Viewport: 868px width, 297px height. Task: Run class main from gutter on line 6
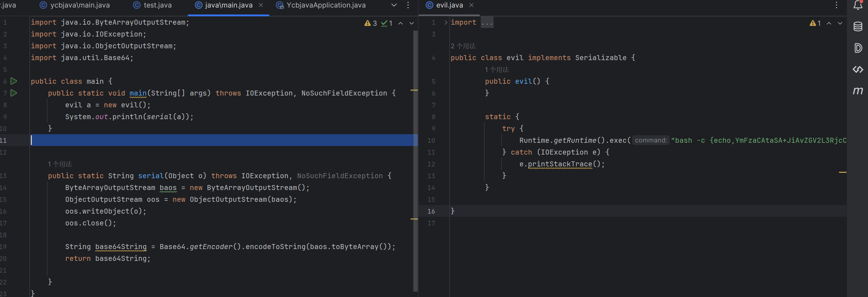click(14, 81)
